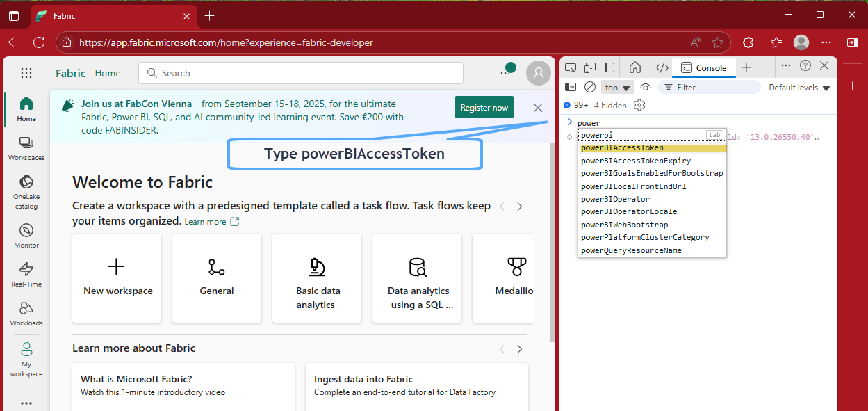
Task: Open Real-Time hub in sidebar
Action: click(x=26, y=275)
